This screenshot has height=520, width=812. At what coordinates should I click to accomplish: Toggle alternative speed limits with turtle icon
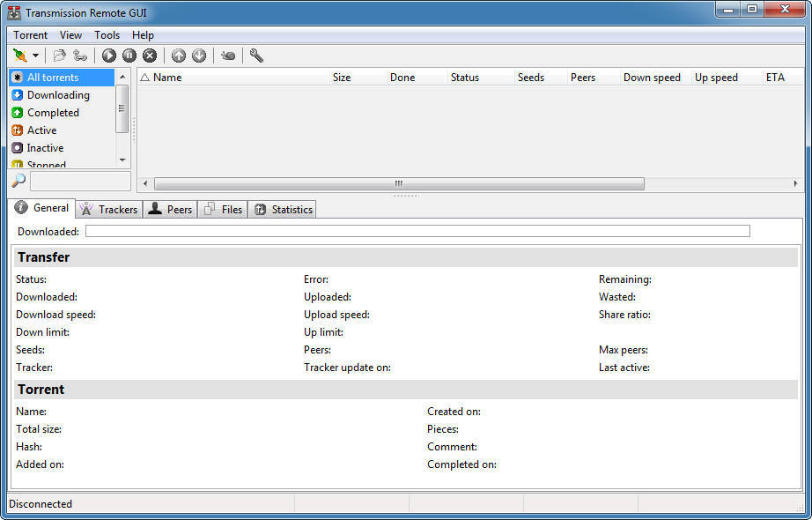click(227, 56)
